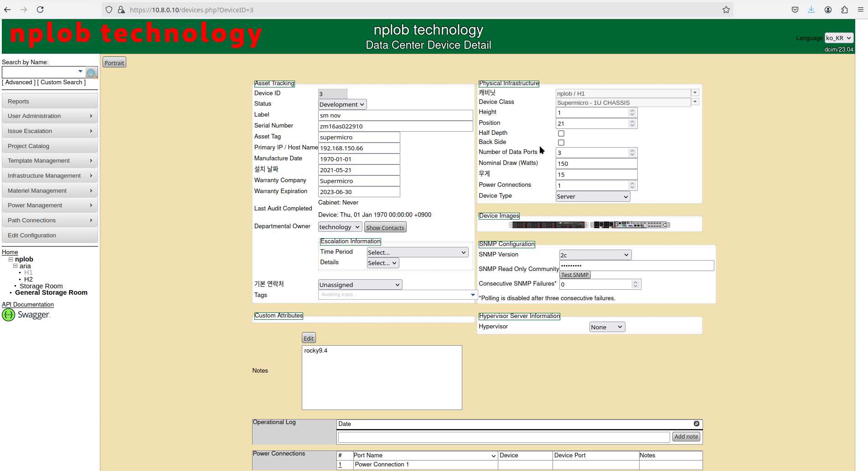Click the browser reload icon

[x=40, y=10]
